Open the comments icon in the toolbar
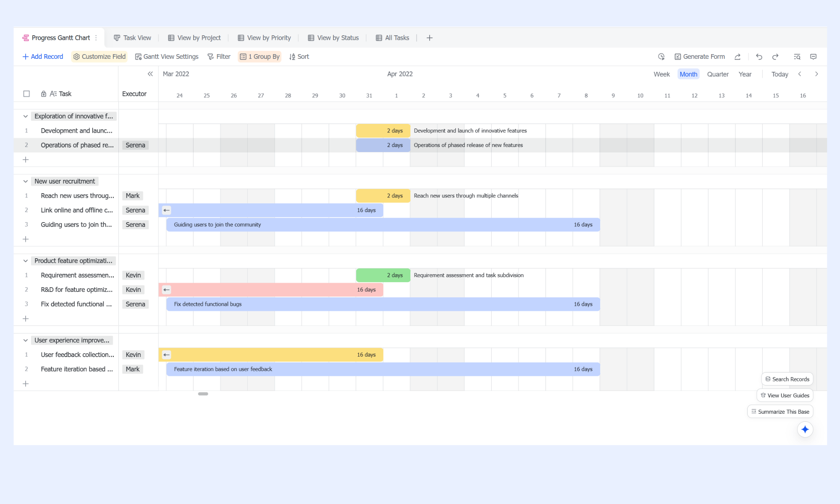This screenshot has width=840, height=504. 813,57
